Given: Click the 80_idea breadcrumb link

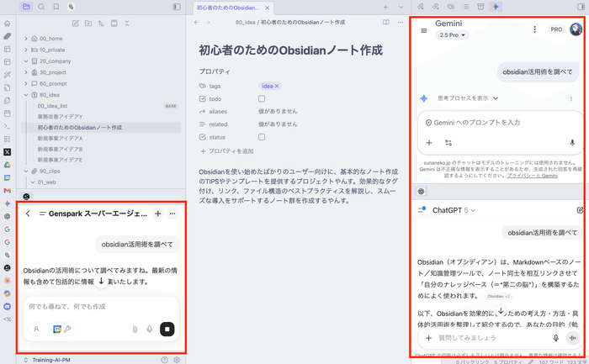Looking at the screenshot, I should pyautogui.click(x=246, y=23).
